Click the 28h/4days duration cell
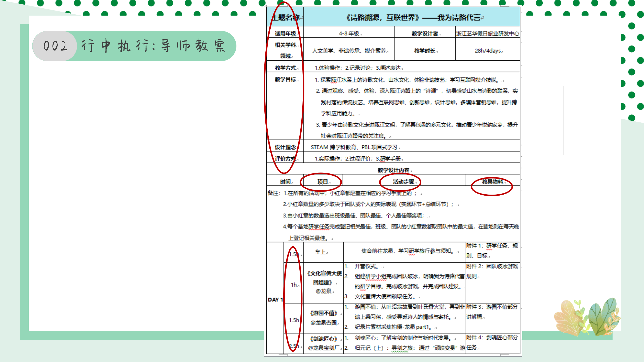The height and width of the screenshot is (362, 644). coord(488,51)
